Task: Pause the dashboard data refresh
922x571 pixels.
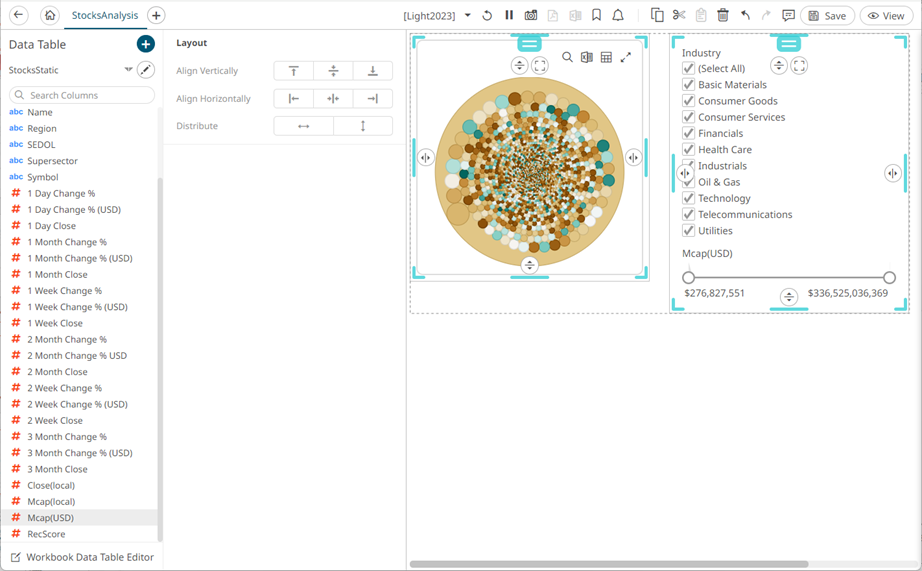Action: pyautogui.click(x=509, y=16)
